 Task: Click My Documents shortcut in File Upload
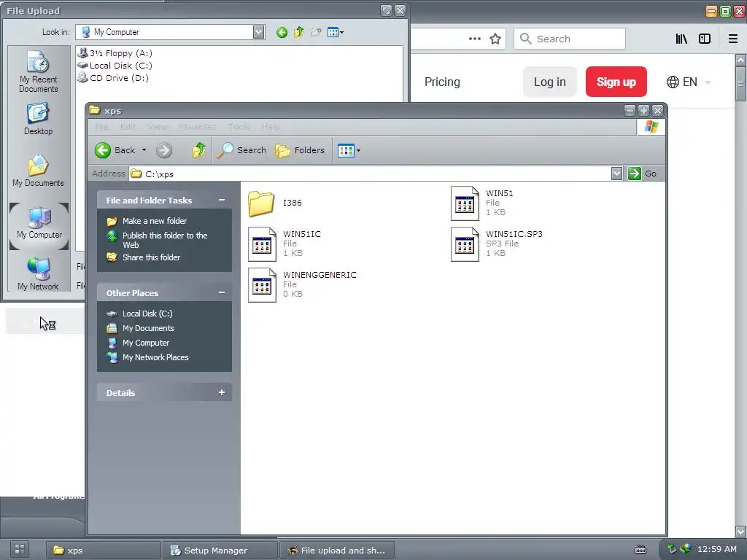[38, 171]
